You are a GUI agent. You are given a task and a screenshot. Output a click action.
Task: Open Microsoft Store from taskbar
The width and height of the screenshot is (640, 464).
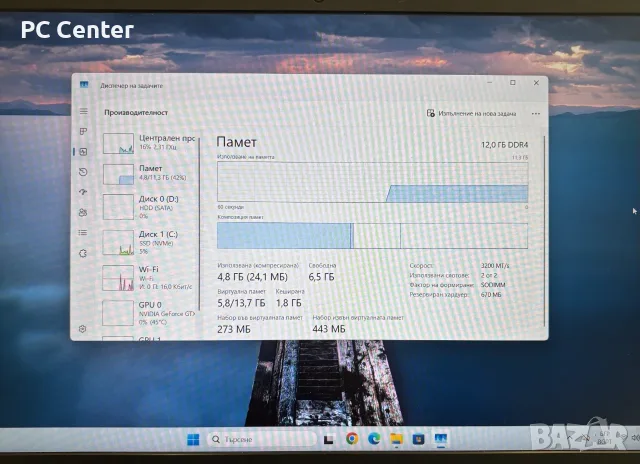(x=418, y=439)
